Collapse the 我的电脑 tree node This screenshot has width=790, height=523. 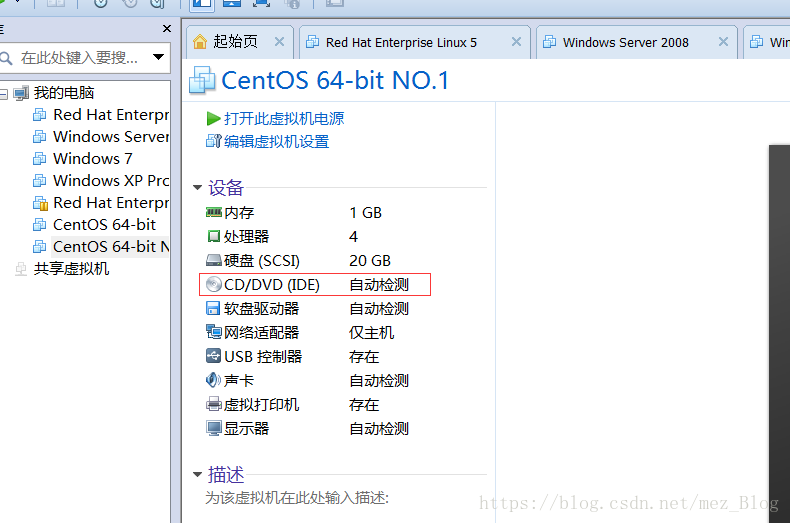tap(4, 93)
